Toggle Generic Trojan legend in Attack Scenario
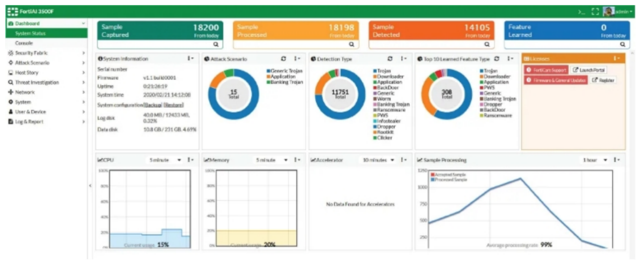 tap(285, 71)
